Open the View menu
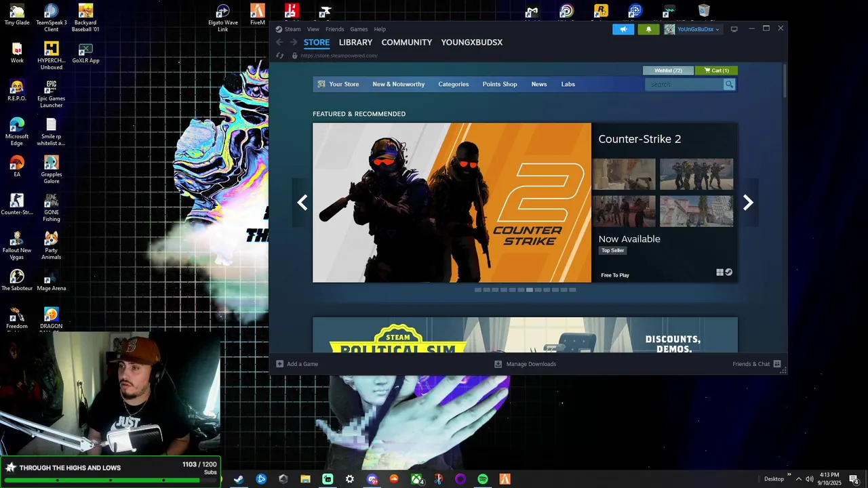This screenshot has width=868, height=488. pos(313,29)
